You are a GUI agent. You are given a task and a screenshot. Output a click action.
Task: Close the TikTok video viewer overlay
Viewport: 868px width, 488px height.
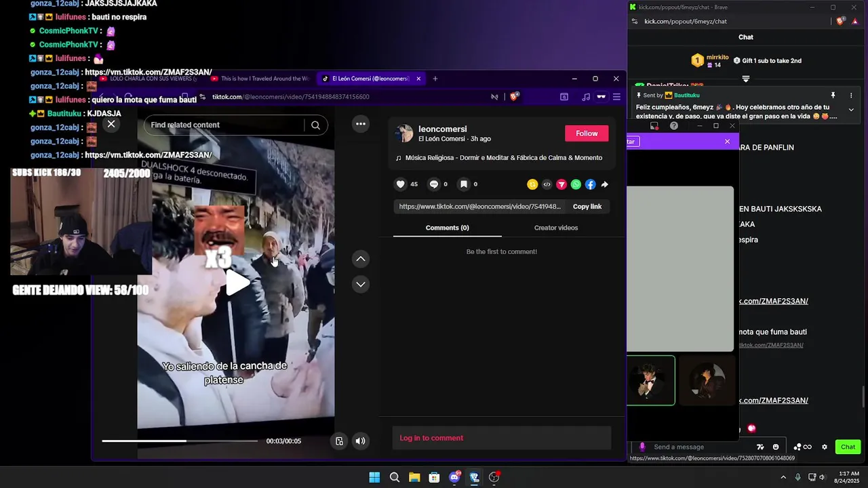coord(111,124)
